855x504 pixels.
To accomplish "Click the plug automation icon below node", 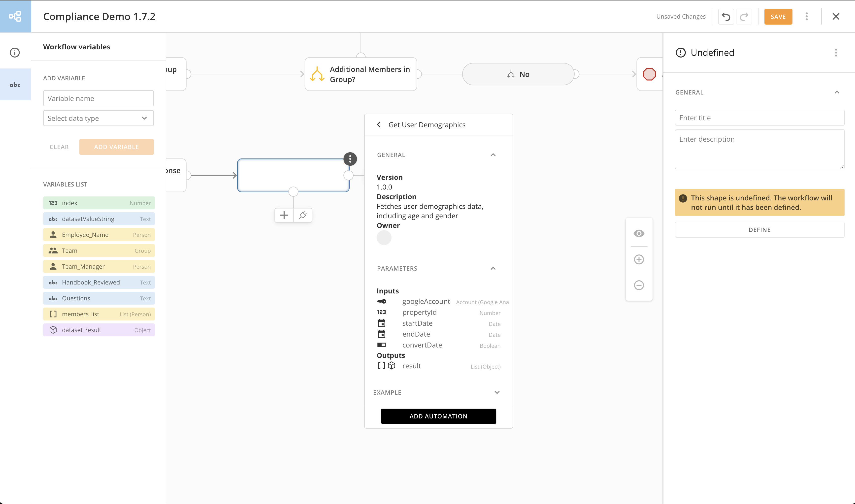I will coord(303,215).
